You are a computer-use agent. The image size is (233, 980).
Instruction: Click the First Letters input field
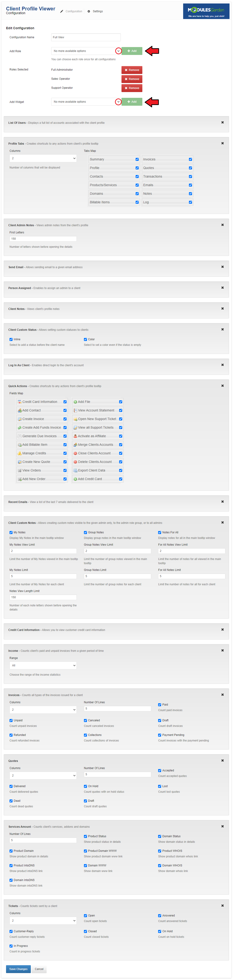[x=43, y=239]
